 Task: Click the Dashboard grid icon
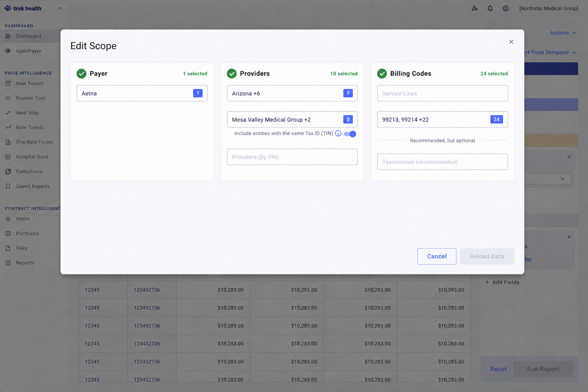click(x=8, y=36)
